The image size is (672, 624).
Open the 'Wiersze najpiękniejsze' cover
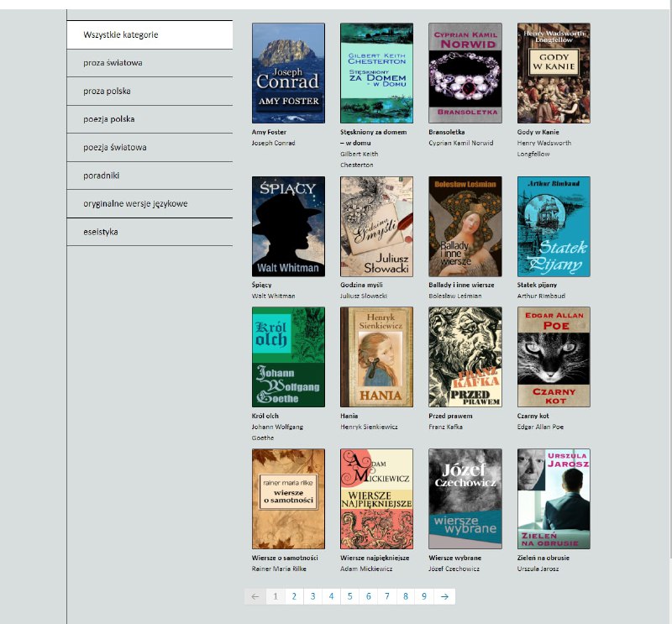click(x=376, y=499)
